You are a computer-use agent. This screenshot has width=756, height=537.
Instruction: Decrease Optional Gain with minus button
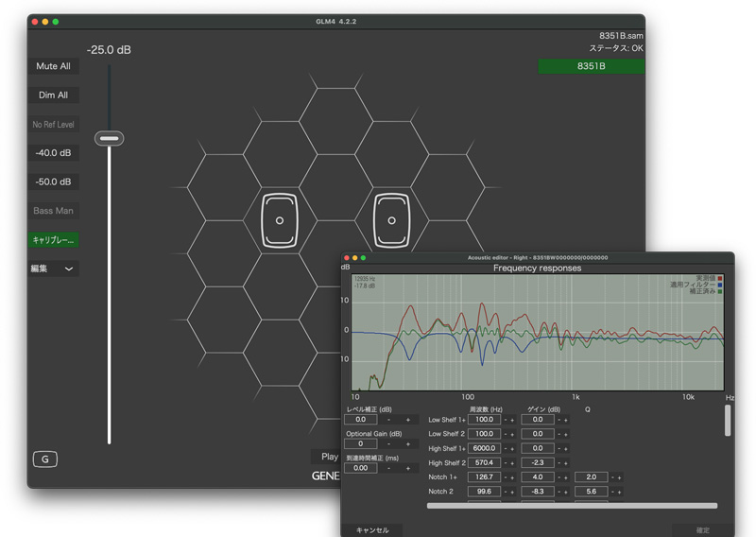click(x=388, y=443)
